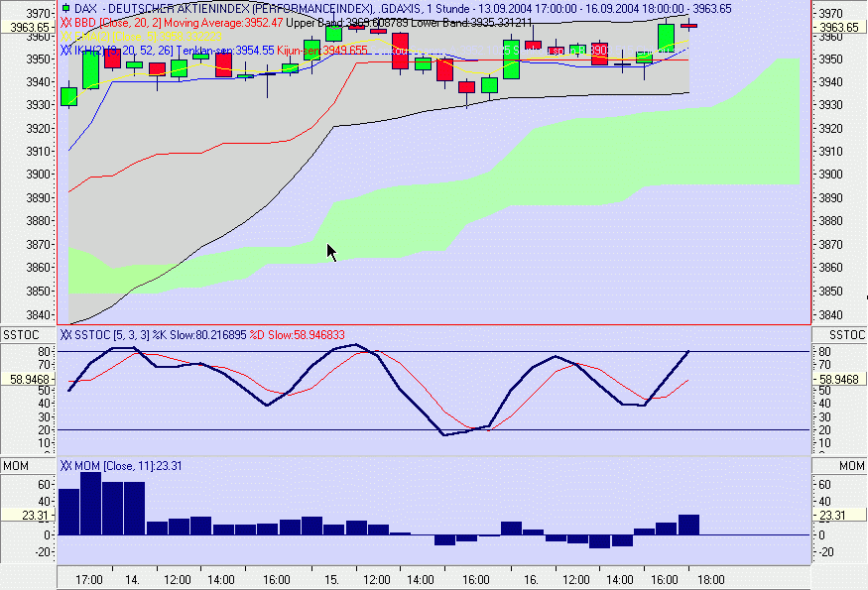Image resolution: width=868 pixels, height=590 pixels.
Task: Click the 3963.65 price tag on right axis
Action: (839, 27)
